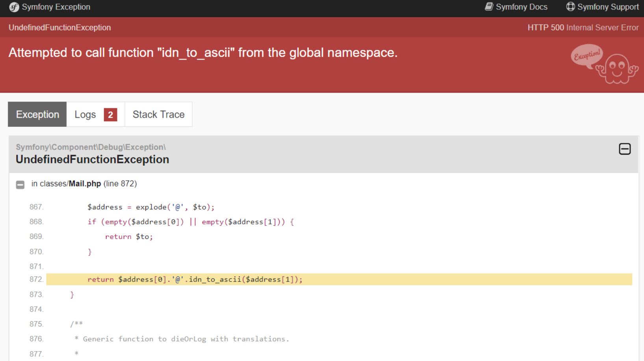Image resolution: width=644 pixels, height=361 pixels.
Task: Click the lifebuoy icon beside Symfony Support
Action: click(570, 7)
